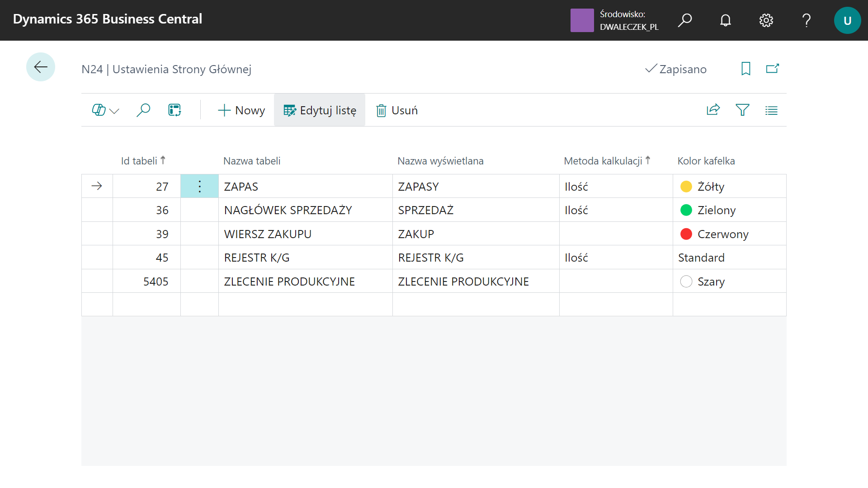Screen dimensions: 868x488
Task: Click the row selector arrow for row 27
Action: pyautogui.click(x=97, y=186)
